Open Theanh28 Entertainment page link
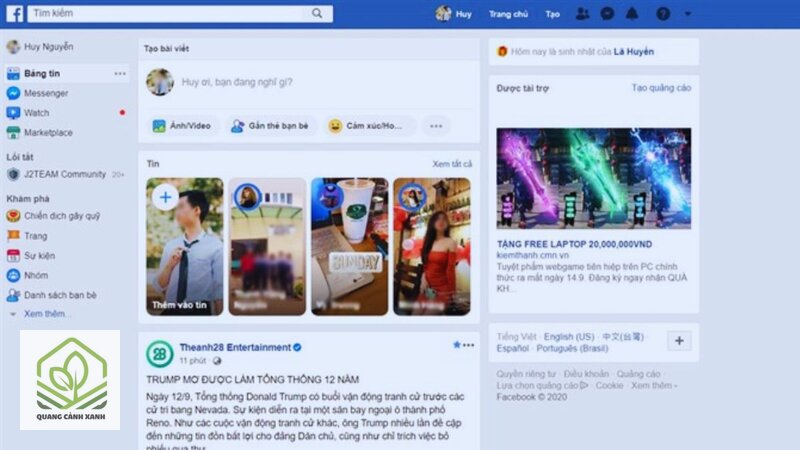The height and width of the screenshot is (450, 800). [235, 347]
